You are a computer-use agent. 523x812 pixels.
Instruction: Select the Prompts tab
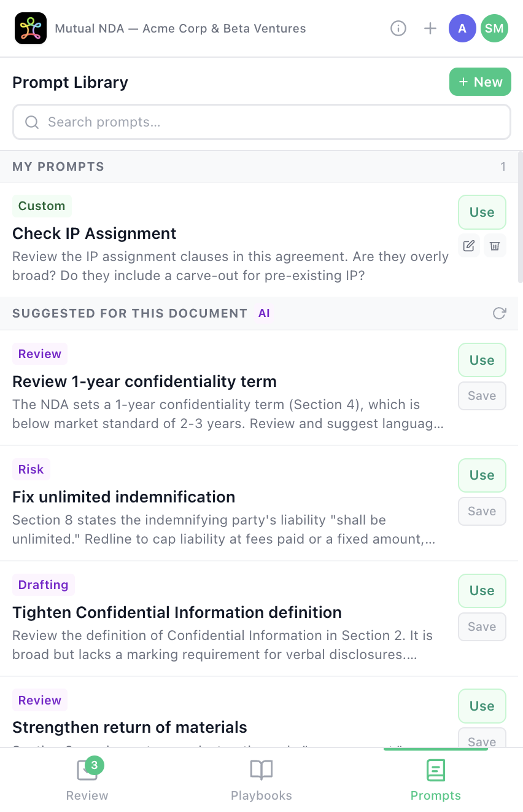pyautogui.click(x=435, y=780)
